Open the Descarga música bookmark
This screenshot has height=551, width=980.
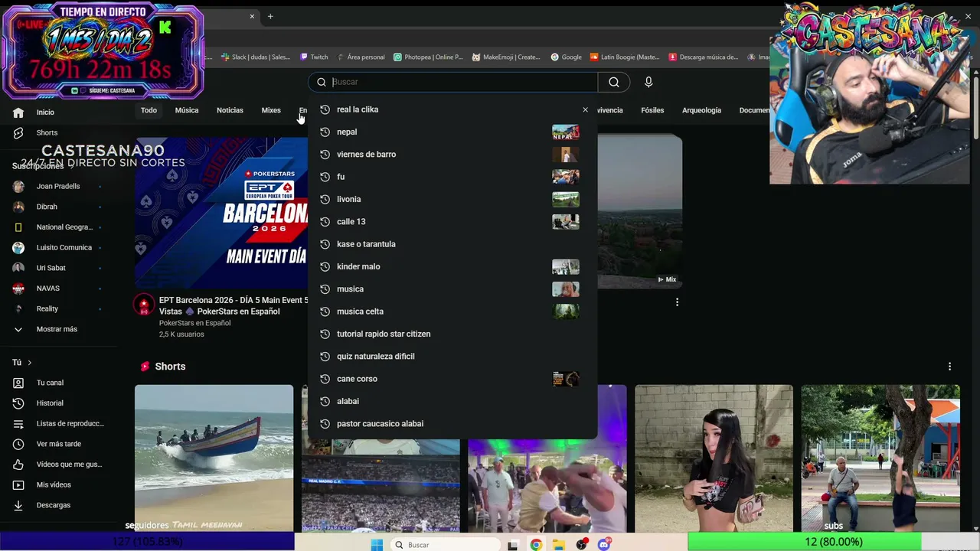pos(704,57)
